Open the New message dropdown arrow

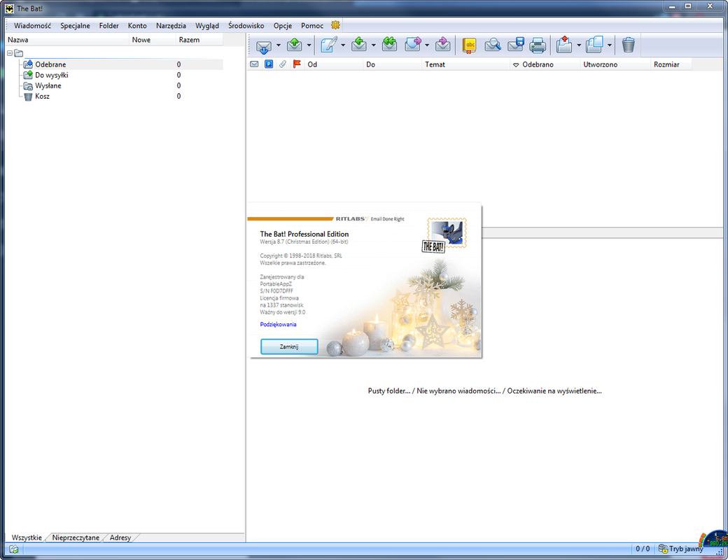(343, 45)
